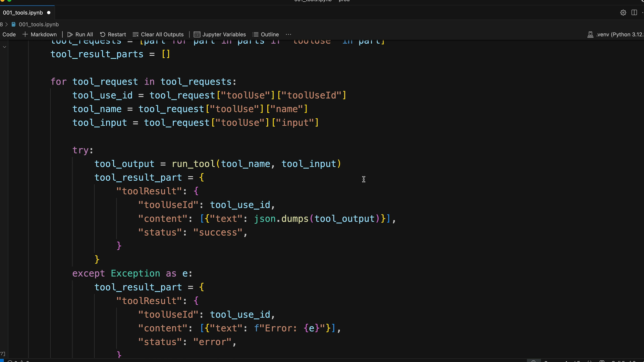Click the ["name"] subscript text
Viewport: 644px width, 362px height.
click(287, 109)
